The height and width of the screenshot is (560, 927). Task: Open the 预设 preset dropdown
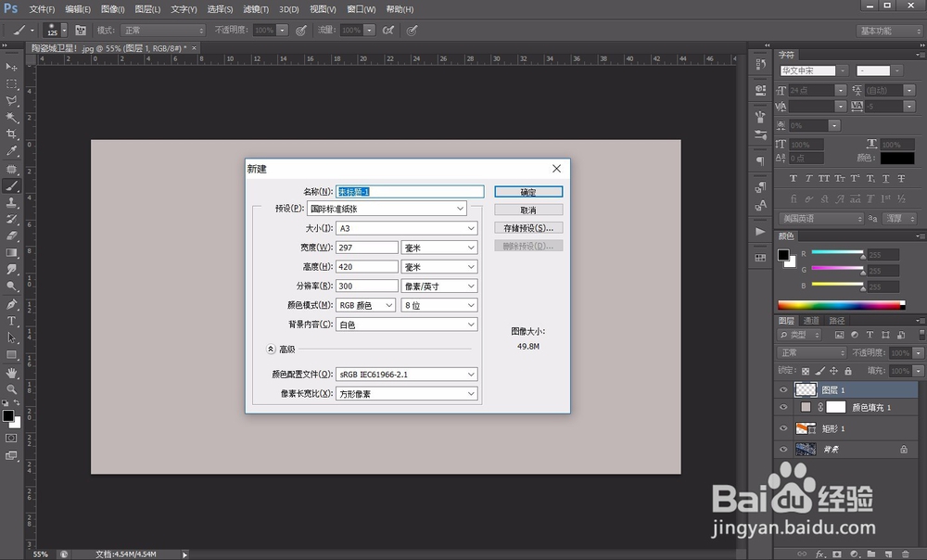pos(387,209)
